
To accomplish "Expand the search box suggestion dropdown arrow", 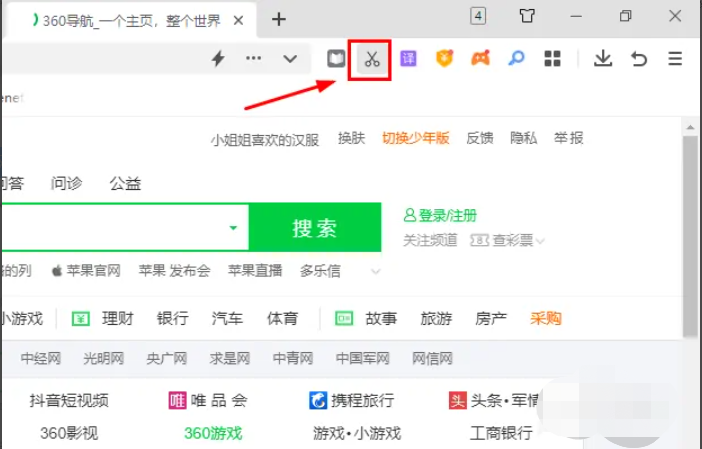I will click(233, 228).
